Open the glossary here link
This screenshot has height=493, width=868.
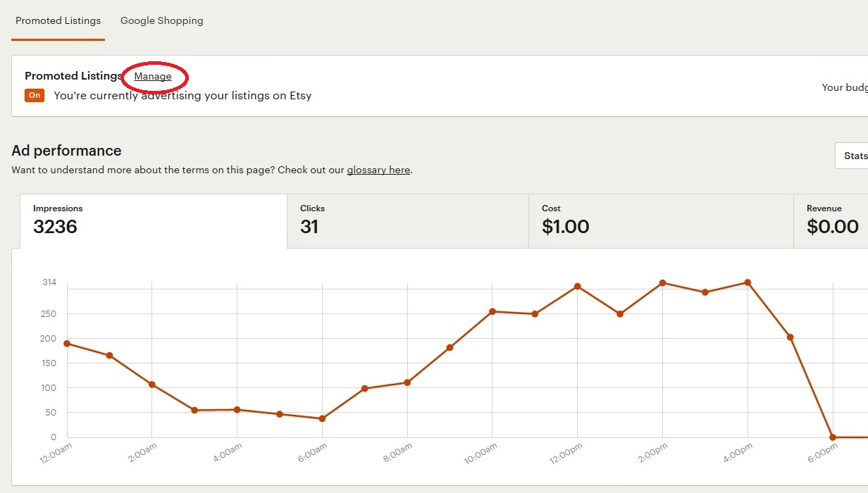(378, 170)
